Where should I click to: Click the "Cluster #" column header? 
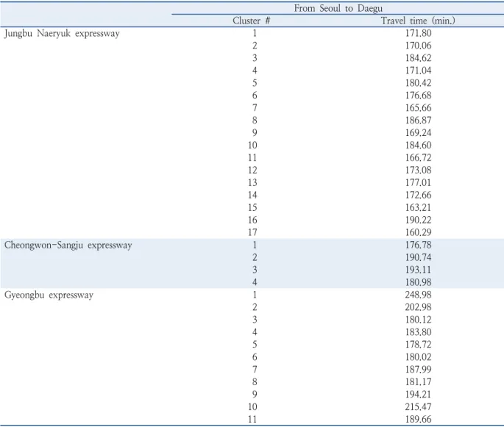252,21
